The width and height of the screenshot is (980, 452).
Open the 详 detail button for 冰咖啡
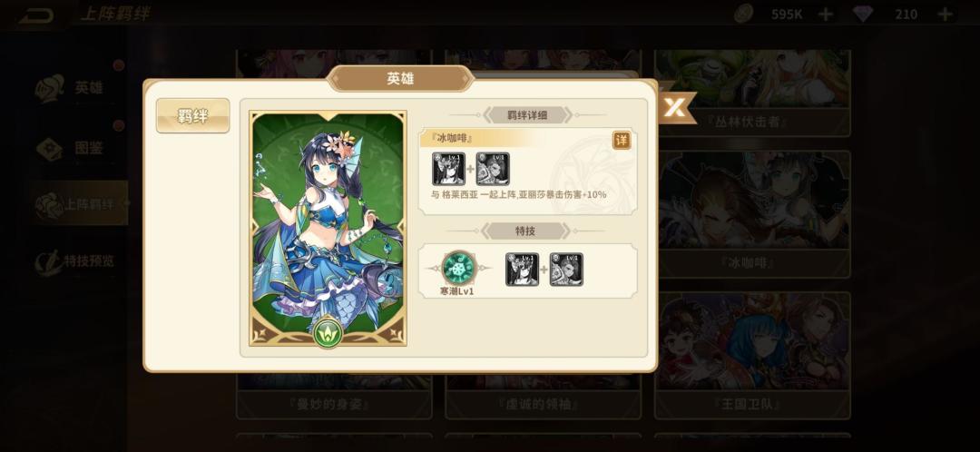(x=622, y=140)
